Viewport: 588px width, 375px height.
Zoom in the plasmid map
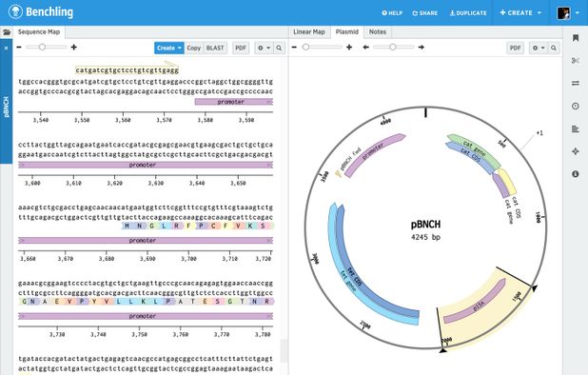pos(349,48)
